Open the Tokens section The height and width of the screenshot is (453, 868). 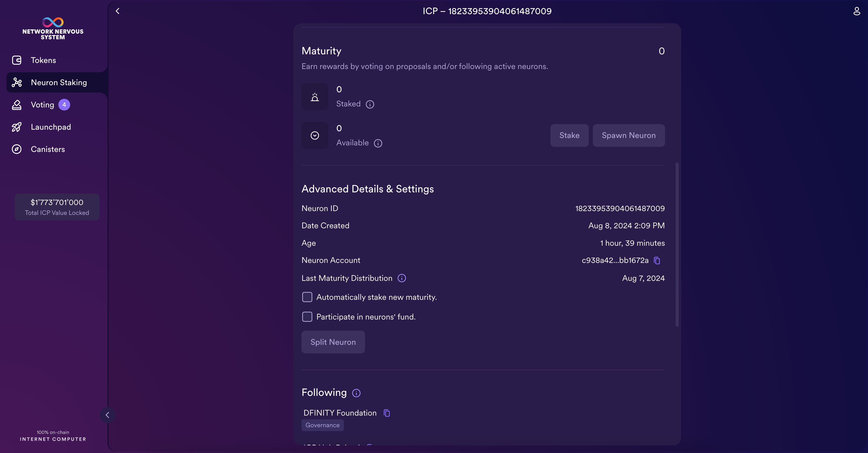point(43,60)
